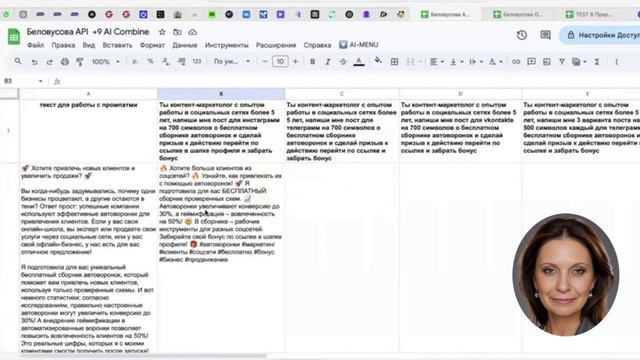Check cloud save status icon
640x360 pixels.
[193, 32]
